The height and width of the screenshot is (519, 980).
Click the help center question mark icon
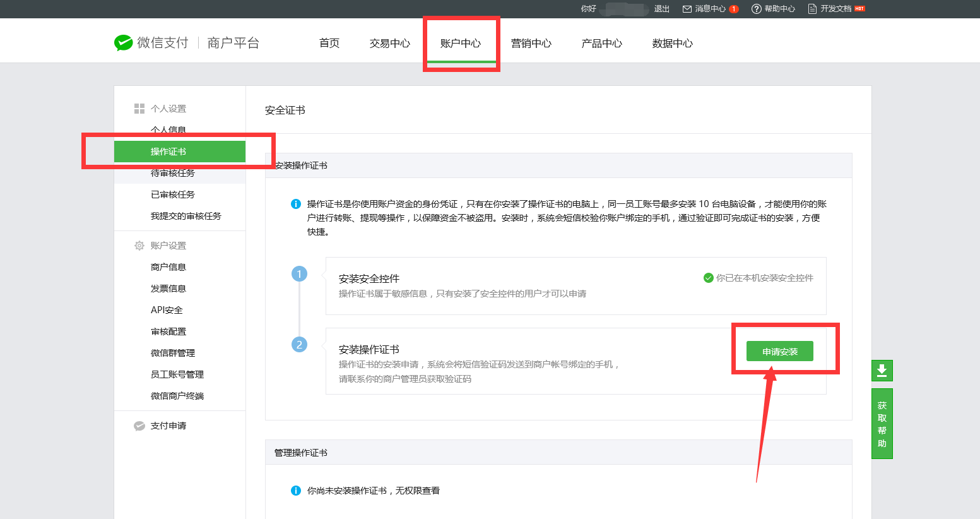756,9
